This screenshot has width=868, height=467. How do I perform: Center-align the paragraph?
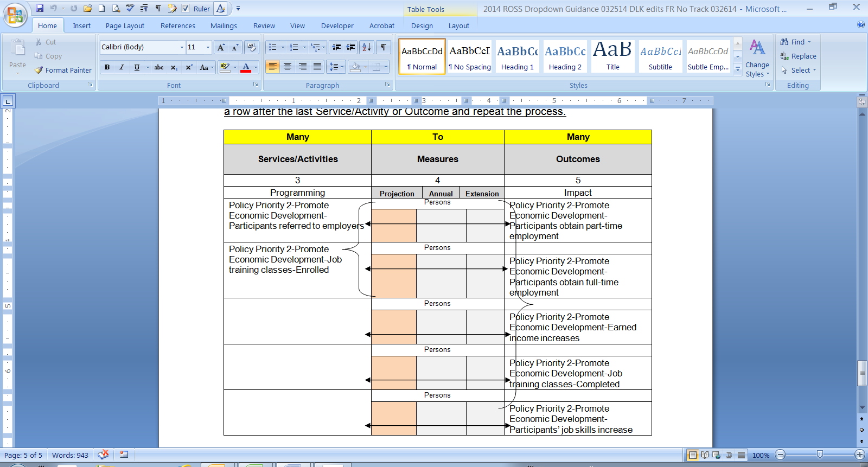pos(288,67)
